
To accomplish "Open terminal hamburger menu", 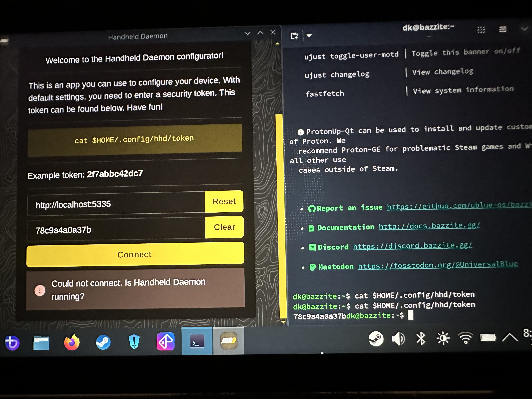I will 503,29.
